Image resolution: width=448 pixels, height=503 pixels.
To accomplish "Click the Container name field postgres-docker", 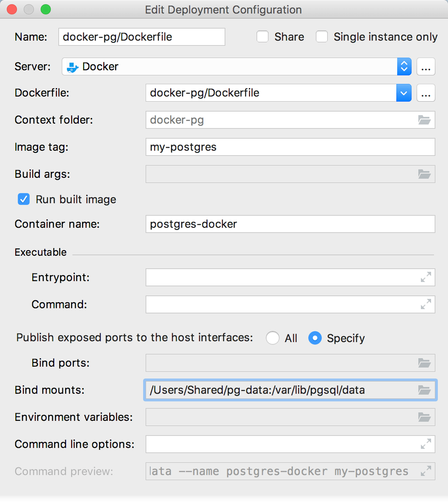I will coord(290,224).
